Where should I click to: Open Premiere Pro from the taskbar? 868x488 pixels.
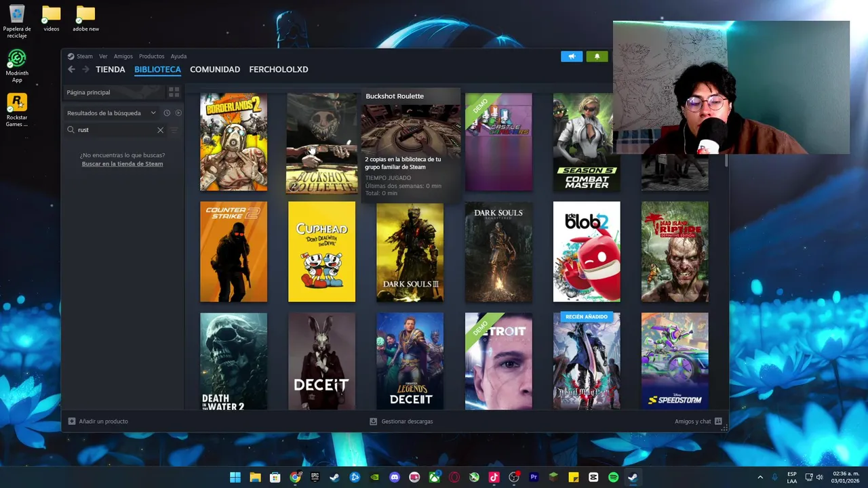click(x=534, y=477)
